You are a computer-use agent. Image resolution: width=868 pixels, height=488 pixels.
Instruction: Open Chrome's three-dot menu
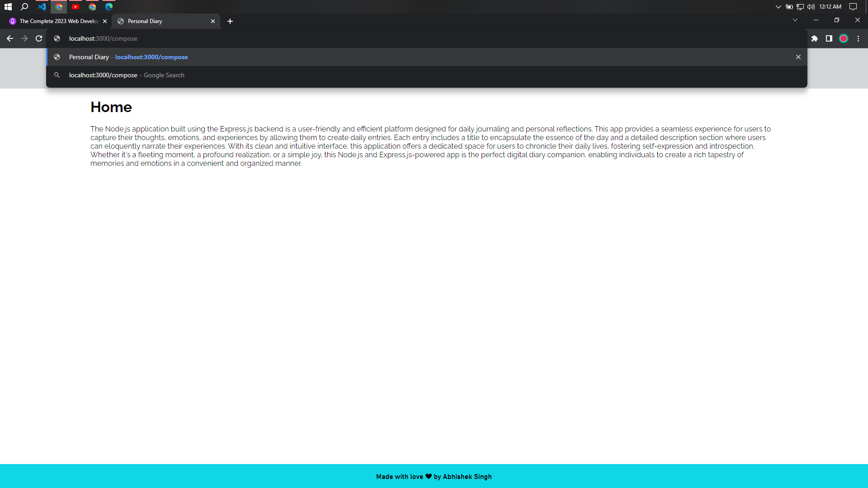pyautogui.click(x=858, y=38)
